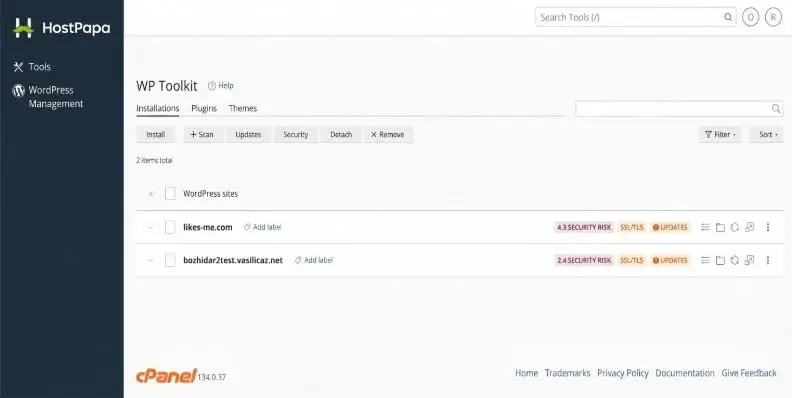Click SSL/TLS badge for bozhidar2test.vasilicaz.net
The height and width of the screenshot is (398, 792).
(632, 261)
